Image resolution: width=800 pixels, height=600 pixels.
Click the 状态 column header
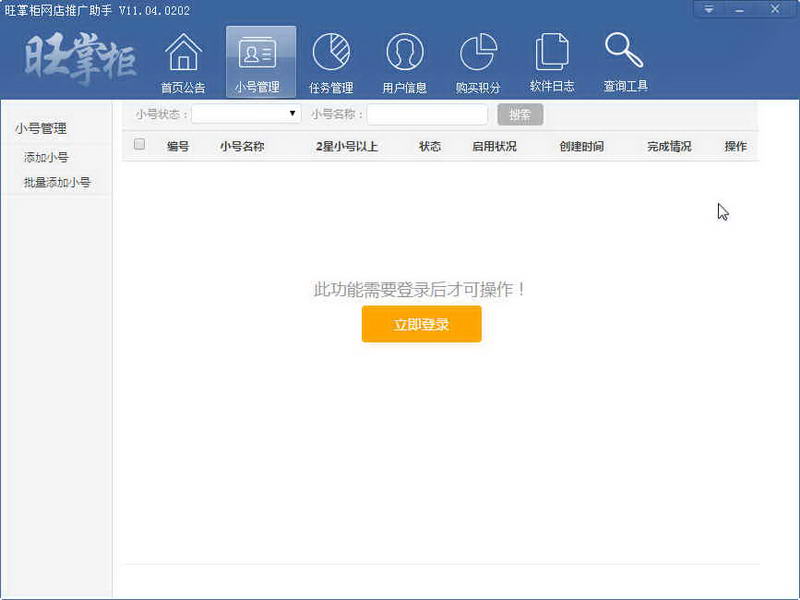point(430,146)
